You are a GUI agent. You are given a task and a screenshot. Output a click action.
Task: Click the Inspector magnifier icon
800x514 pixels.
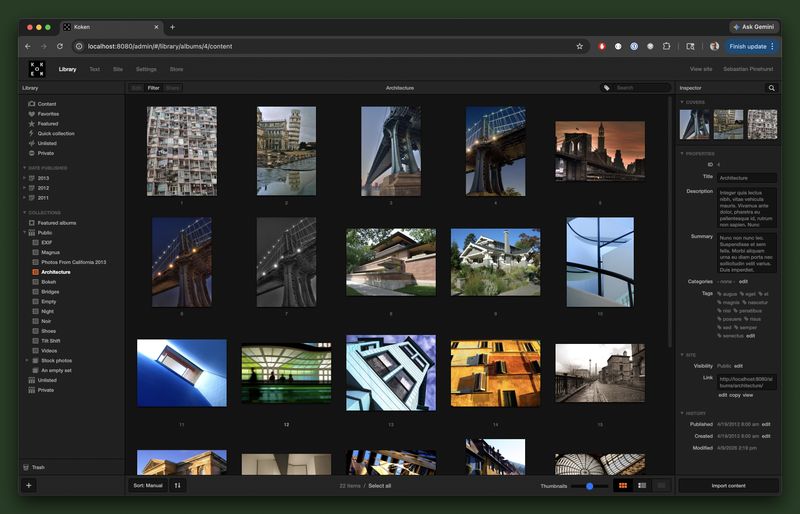tap(771, 88)
